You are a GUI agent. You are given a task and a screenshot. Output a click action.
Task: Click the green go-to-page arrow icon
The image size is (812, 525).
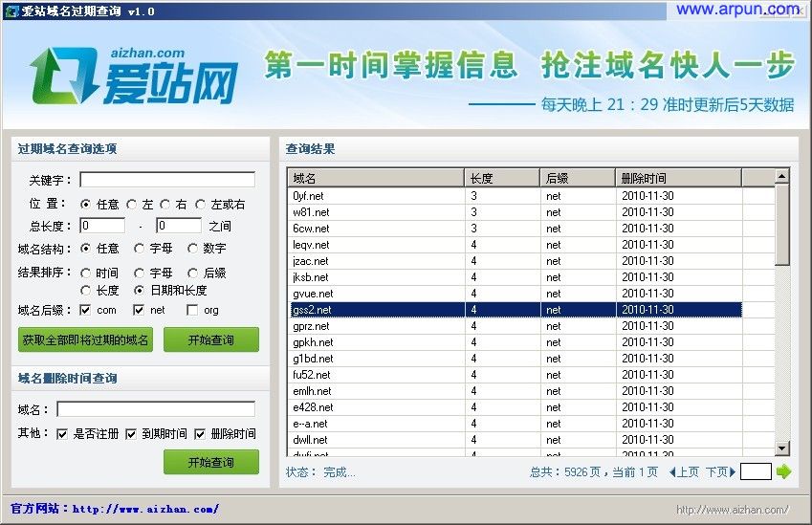coord(784,471)
